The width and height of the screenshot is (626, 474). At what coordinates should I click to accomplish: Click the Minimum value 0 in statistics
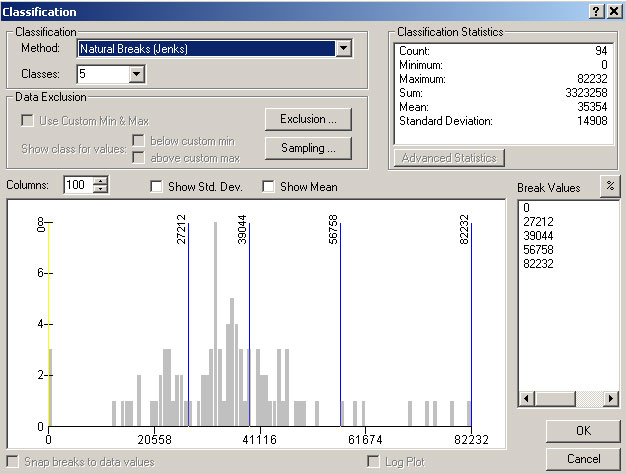click(x=604, y=65)
